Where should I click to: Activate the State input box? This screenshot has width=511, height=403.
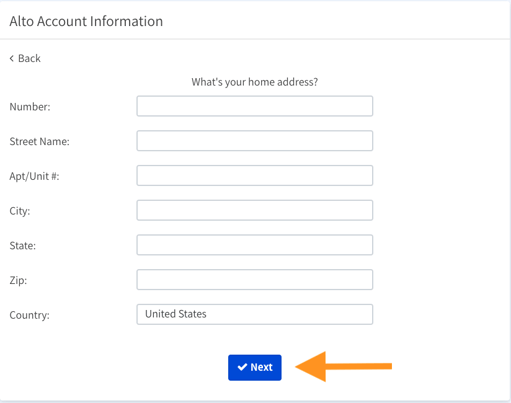tap(255, 245)
